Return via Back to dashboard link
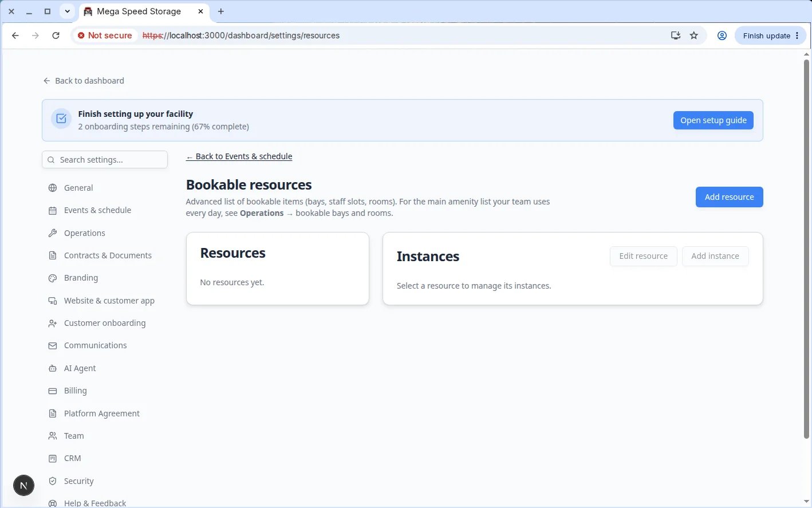Screen dimensions: 812x508 coord(84,81)
